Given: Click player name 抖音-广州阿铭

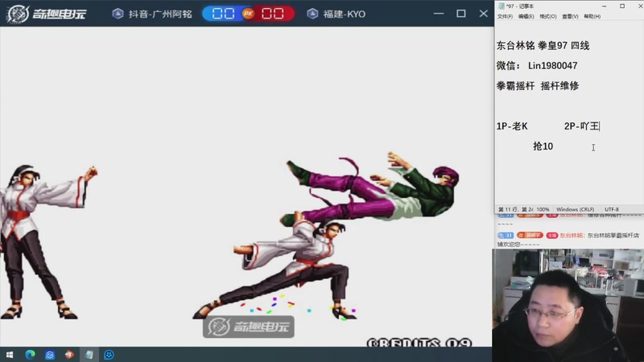Looking at the screenshot, I should pos(160,14).
